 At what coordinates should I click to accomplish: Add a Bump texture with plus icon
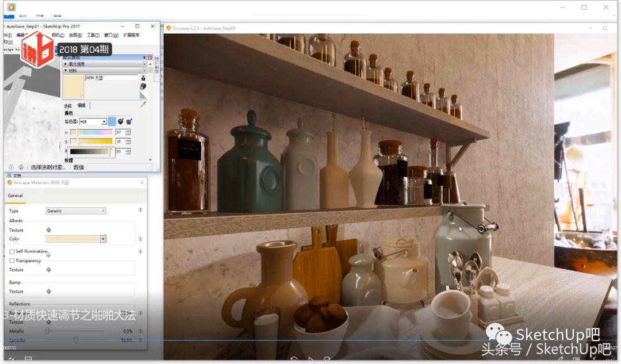point(49,292)
